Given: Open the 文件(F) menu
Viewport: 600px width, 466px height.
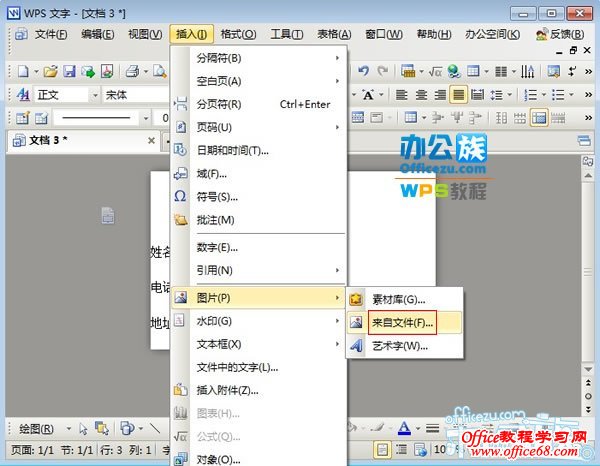Looking at the screenshot, I should tap(51, 34).
